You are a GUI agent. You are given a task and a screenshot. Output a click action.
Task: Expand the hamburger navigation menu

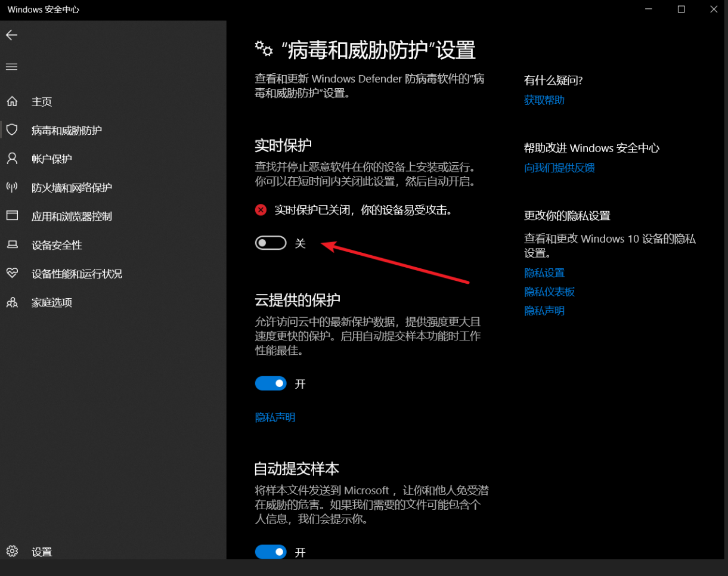(11, 66)
